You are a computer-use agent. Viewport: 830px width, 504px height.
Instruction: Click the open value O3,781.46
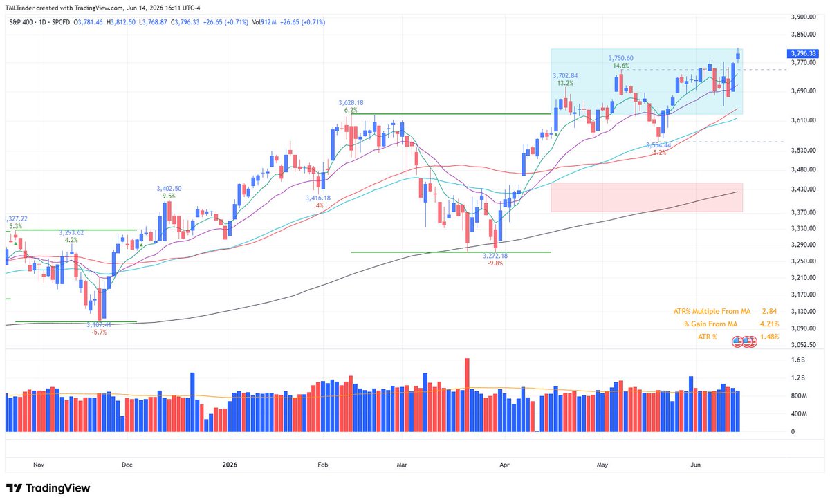[89, 22]
